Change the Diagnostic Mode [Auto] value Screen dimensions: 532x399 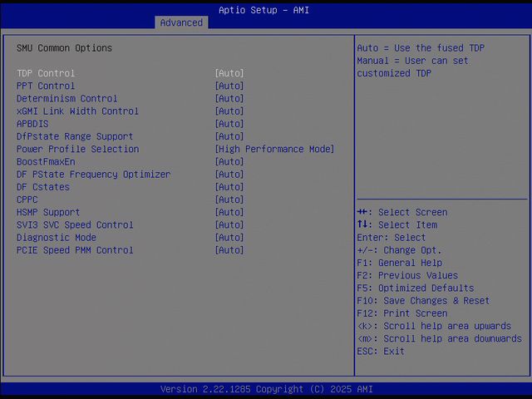(x=229, y=238)
